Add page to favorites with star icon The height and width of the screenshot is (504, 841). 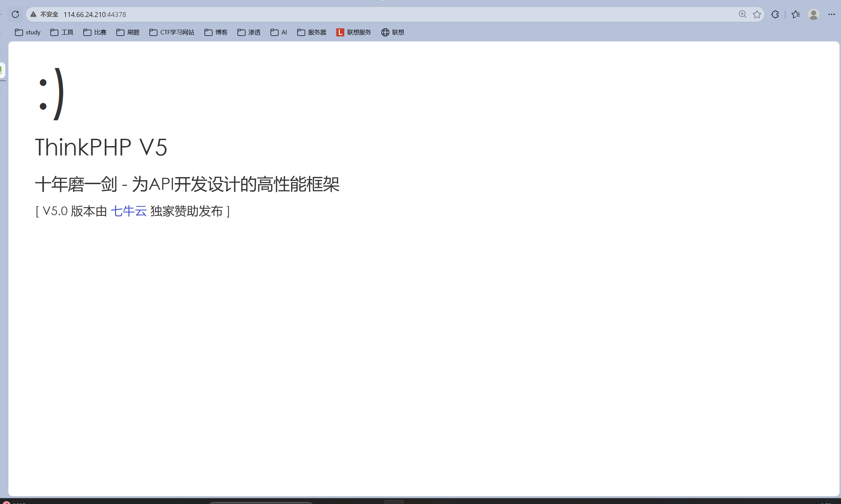757,14
